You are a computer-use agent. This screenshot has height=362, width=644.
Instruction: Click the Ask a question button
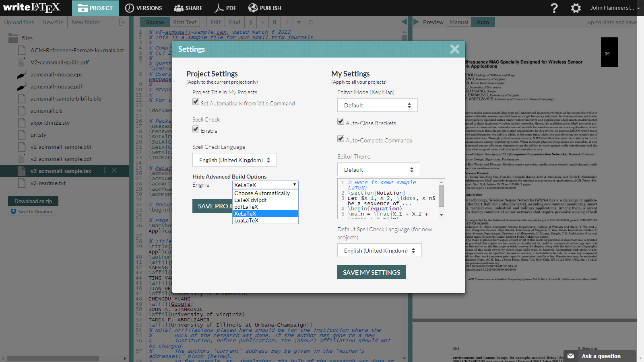pyautogui.click(x=599, y=356)
